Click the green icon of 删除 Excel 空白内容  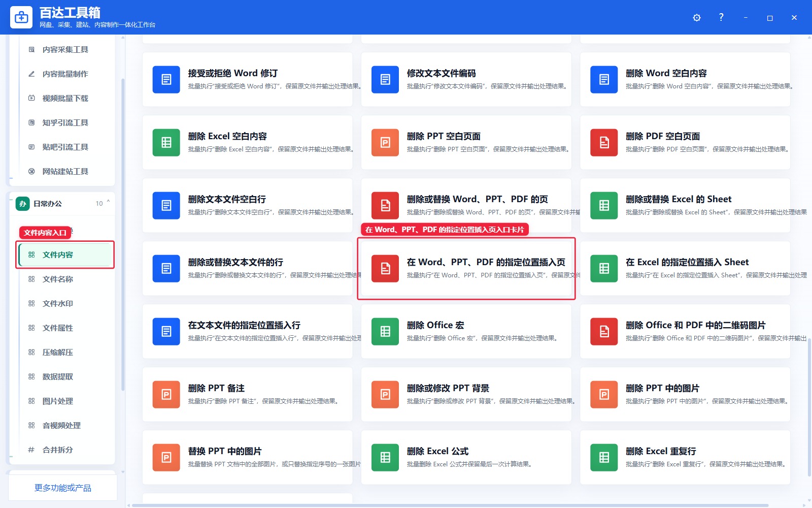(x=166, y=142)
